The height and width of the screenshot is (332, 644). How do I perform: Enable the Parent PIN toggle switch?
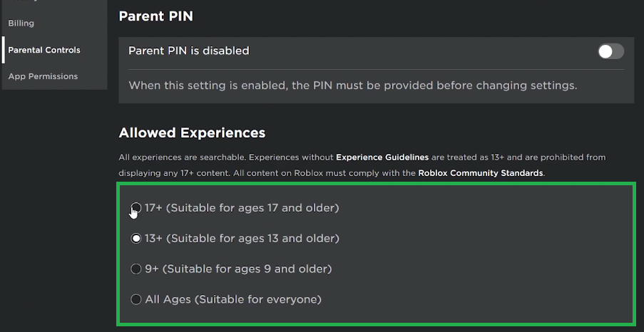[x=610, y=51]
